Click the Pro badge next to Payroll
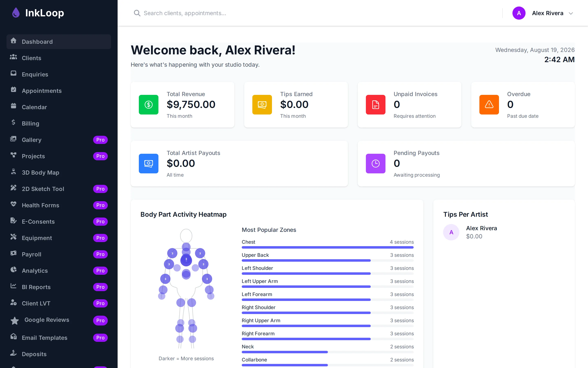 [100, 254]
